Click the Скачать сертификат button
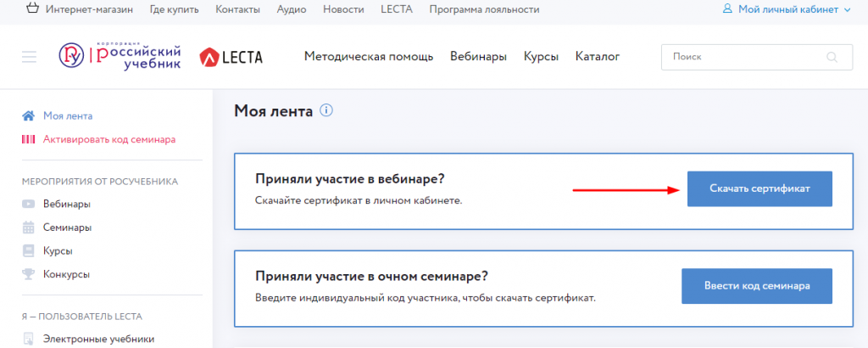 [759, 189]
